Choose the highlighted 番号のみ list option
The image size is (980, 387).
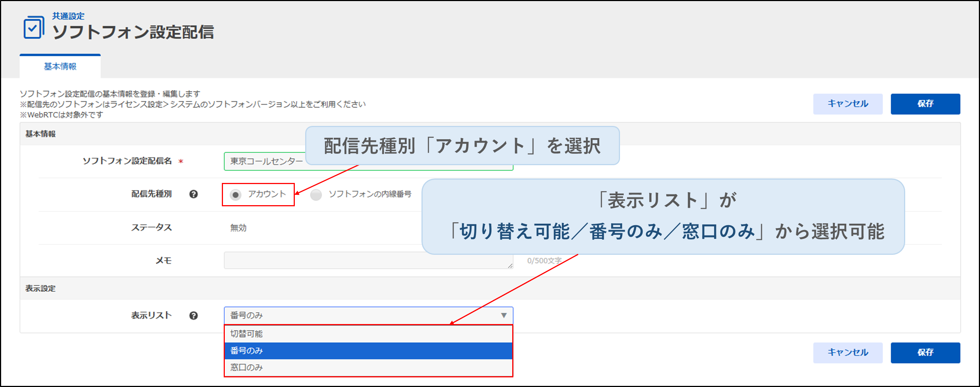tap(368, 350)
